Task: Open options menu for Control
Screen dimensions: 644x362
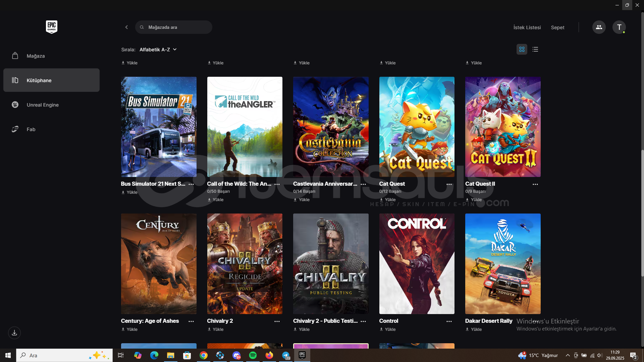Action: click(x=449, y=321)
